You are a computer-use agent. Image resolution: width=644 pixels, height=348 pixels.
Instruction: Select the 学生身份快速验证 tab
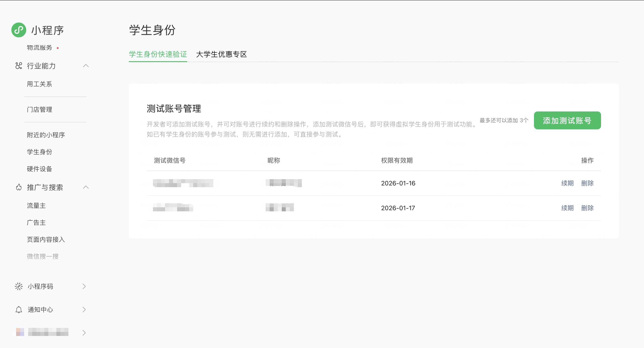click(x=158, y=54)
